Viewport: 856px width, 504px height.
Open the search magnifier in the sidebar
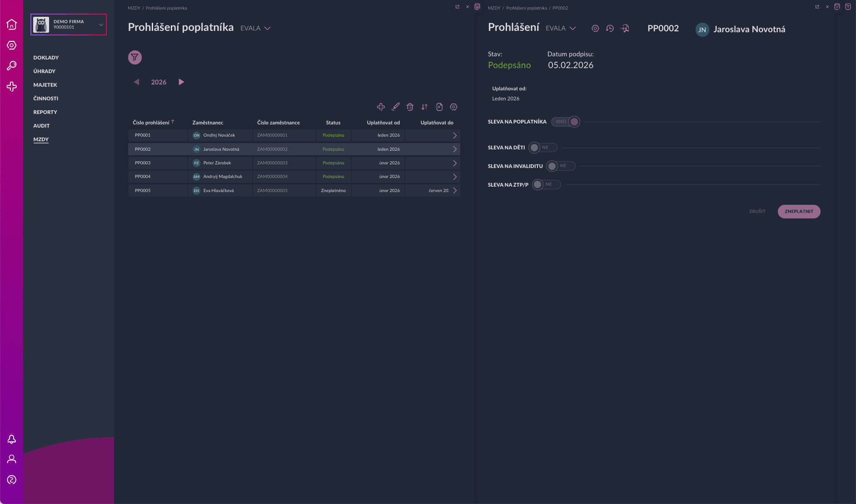tap(12, 66)
